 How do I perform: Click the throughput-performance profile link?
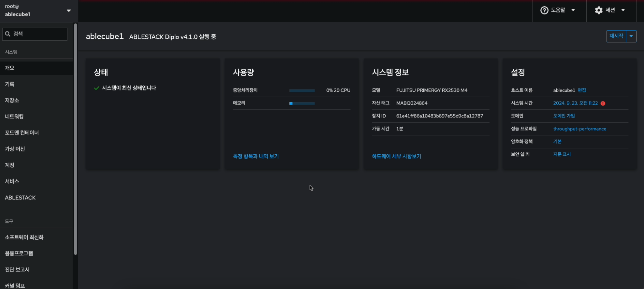click(579, 129)
